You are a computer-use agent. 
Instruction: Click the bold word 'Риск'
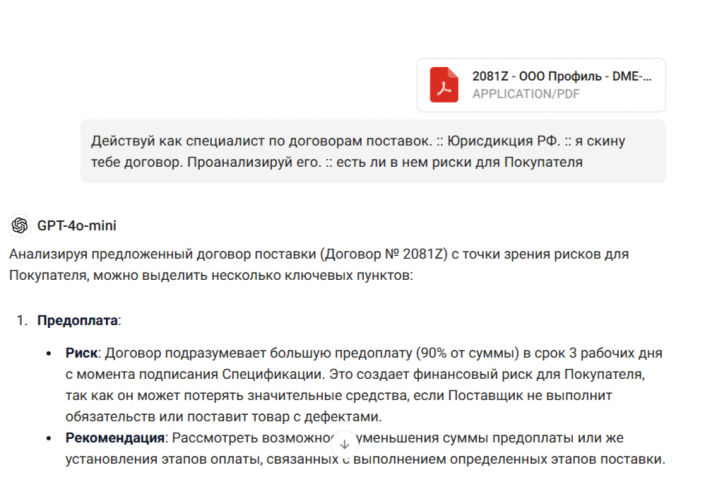(81, 353)
